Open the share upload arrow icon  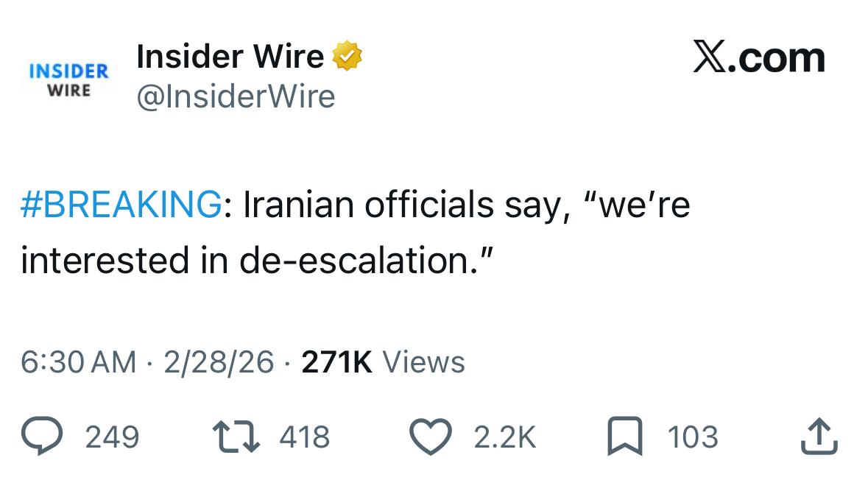click(x=819, y=437)
